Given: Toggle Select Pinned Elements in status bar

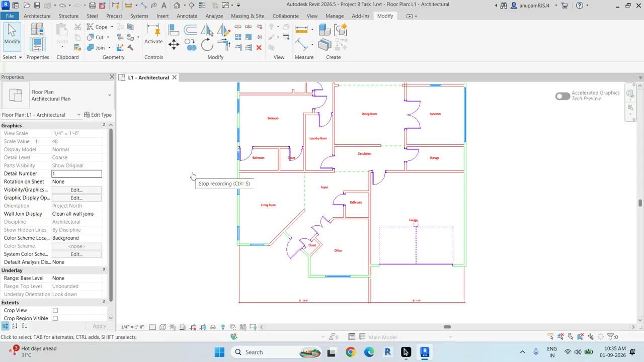Looking at the screenshot, I should (x=571, y=337).
